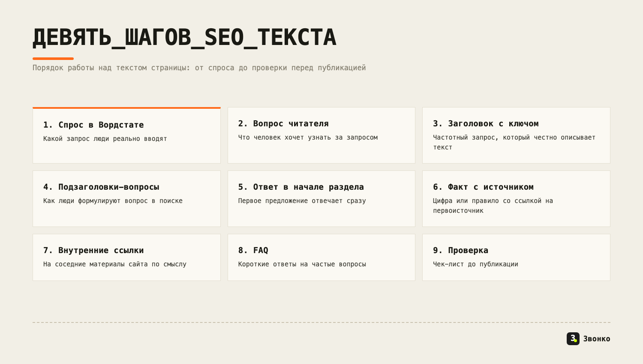This screenshot has width=643, height=364.
Task: Click heading 5. Ответ в начале раздела
Action: (301, 187)
